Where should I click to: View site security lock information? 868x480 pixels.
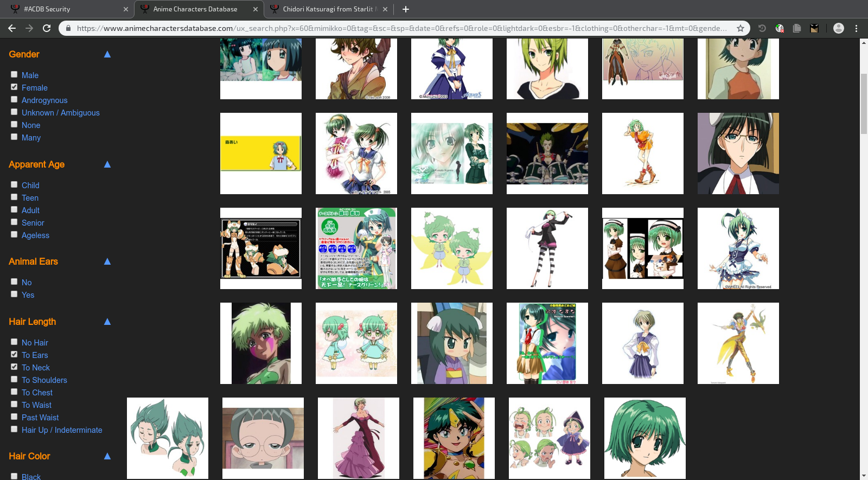point(68,28)
